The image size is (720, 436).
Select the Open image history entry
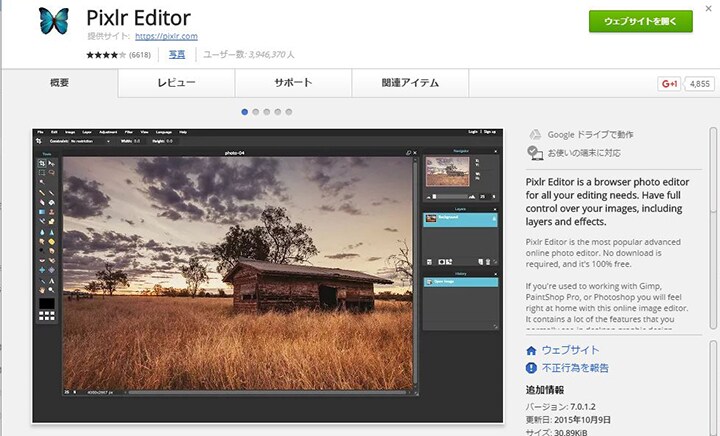pos(461,282)
